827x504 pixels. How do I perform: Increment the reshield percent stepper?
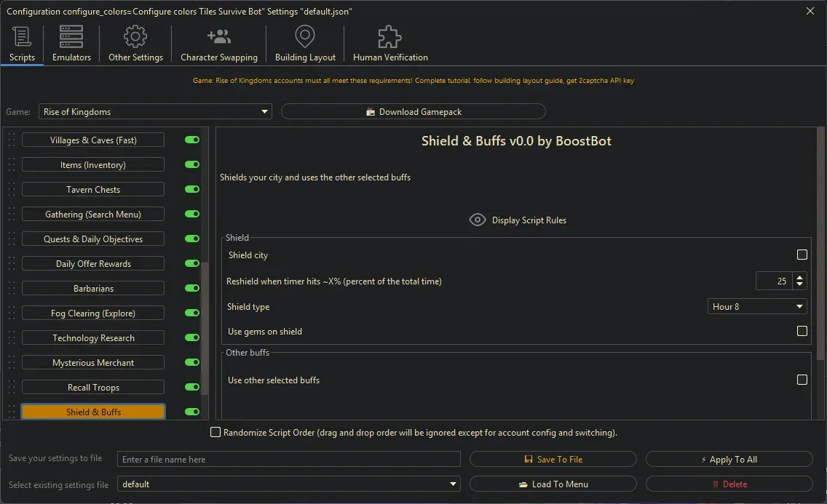point(799,277)
